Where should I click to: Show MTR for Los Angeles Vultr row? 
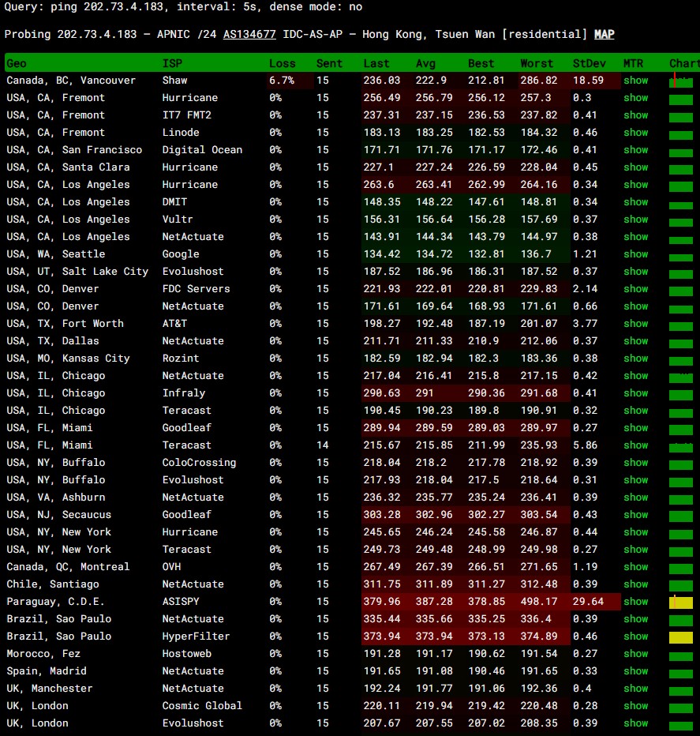point(636,220)
